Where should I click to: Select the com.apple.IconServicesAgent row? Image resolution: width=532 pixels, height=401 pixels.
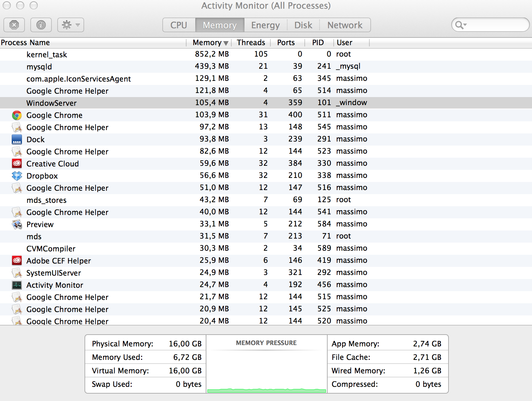tap(266, 79)
